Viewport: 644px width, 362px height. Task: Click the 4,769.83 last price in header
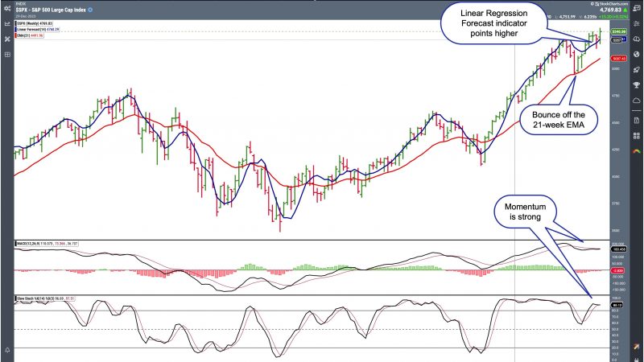click(x=611, y=10)
